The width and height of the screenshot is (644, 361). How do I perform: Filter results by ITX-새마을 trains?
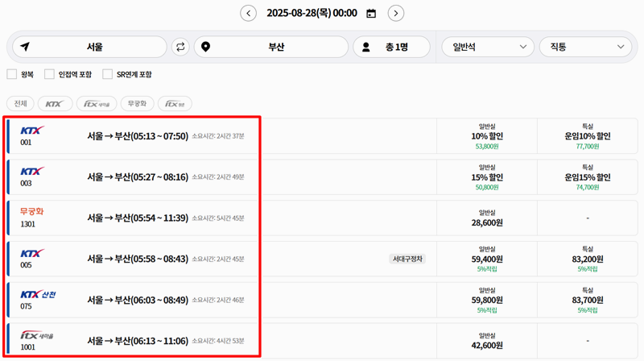coord(97,104)
